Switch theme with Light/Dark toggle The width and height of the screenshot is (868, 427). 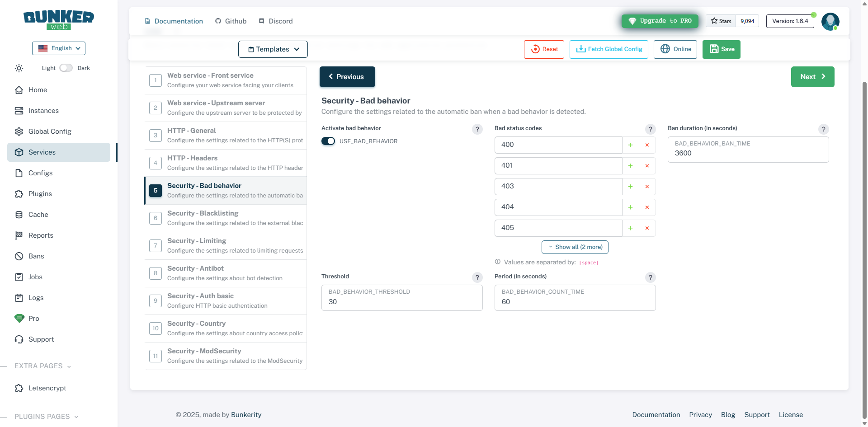[x=66, y=68]
